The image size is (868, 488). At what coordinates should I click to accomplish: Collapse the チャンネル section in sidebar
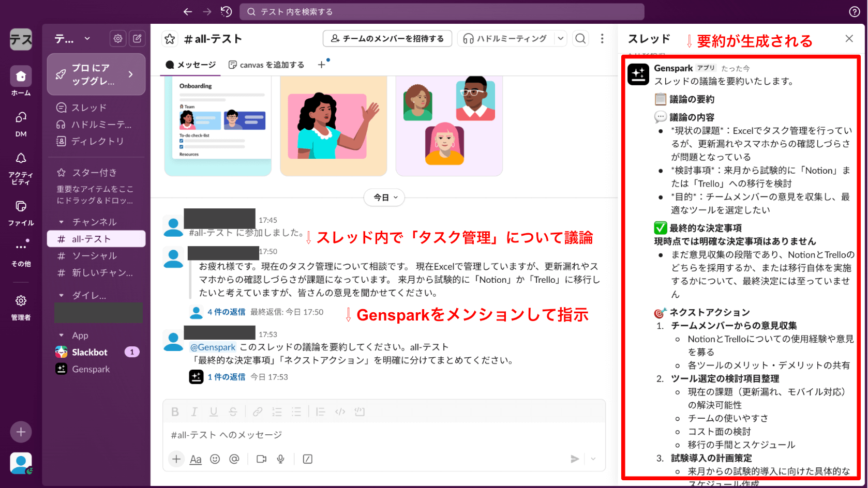[62, 222]
